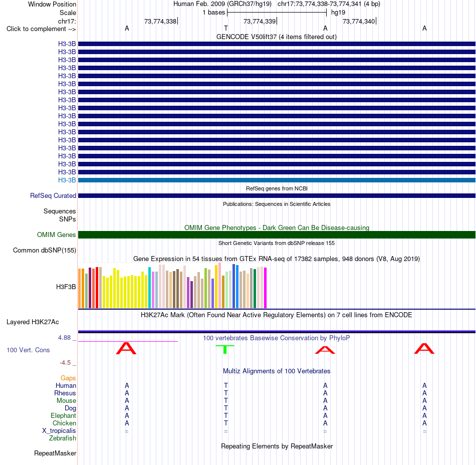The width and height of the screenshot is (476, 465).
Task: Click the green T in the conservation logo
Action: pyautogui.click(x=225, y=350)
